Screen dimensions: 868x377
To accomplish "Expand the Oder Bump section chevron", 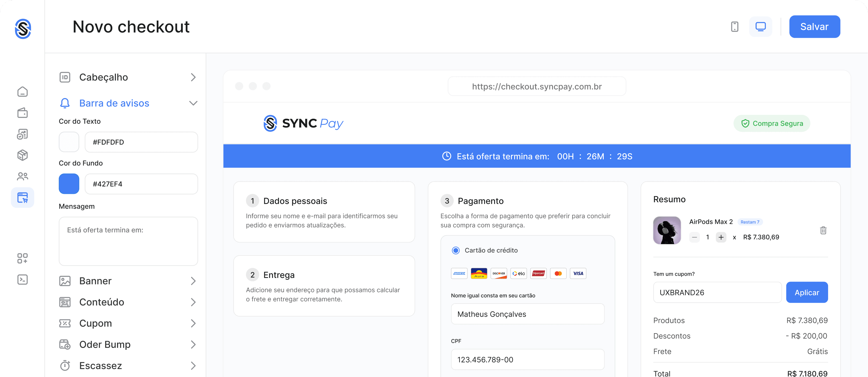I will [x=193, y=344].
